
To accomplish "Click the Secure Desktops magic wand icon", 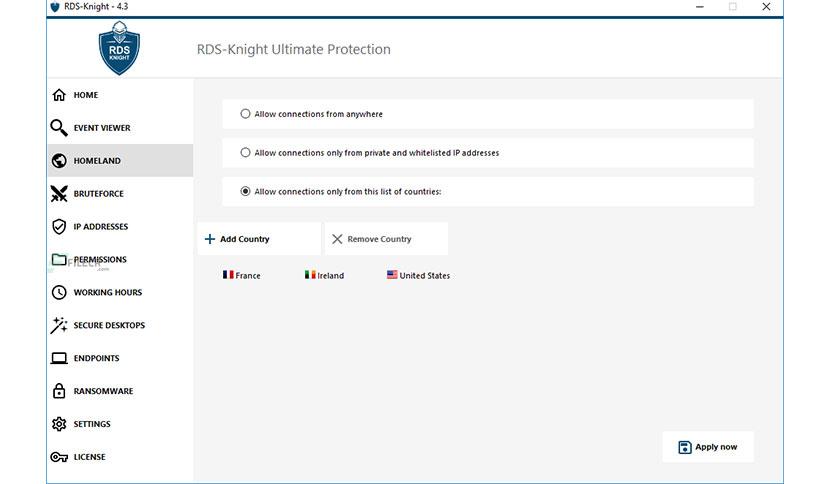I will pyautogui.click(x=59, y=325).
